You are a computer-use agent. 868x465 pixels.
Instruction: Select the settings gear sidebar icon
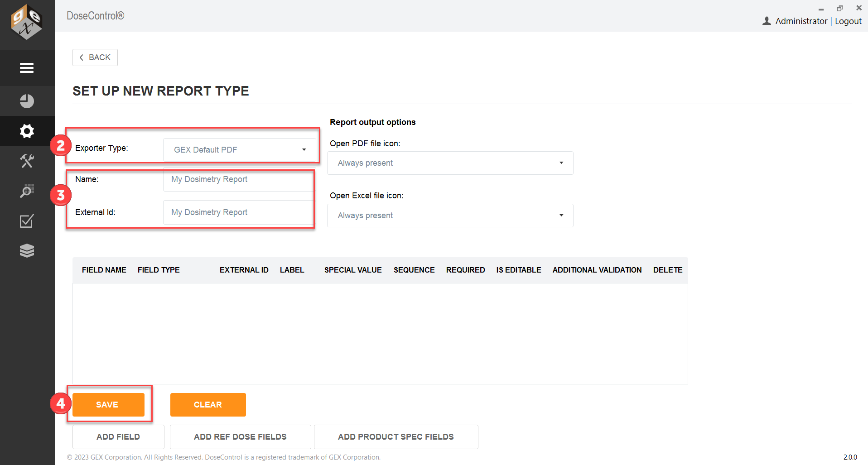coord(27,131)
